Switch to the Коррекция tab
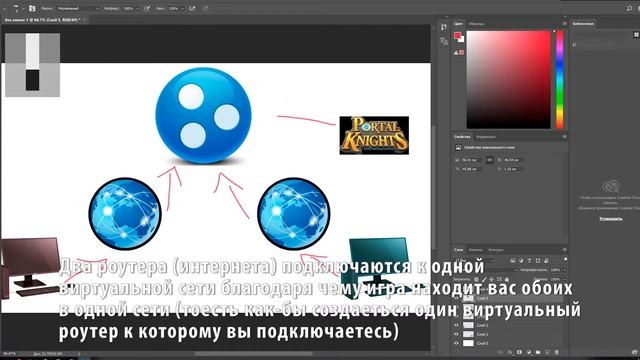The image size is (640, 360). coord(486,137)
